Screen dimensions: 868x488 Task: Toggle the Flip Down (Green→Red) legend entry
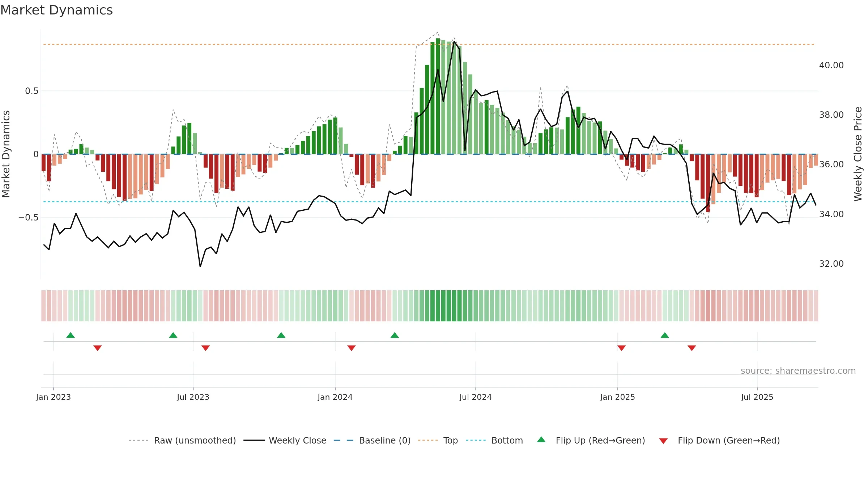pyautogui.click(x=719, y=440)
